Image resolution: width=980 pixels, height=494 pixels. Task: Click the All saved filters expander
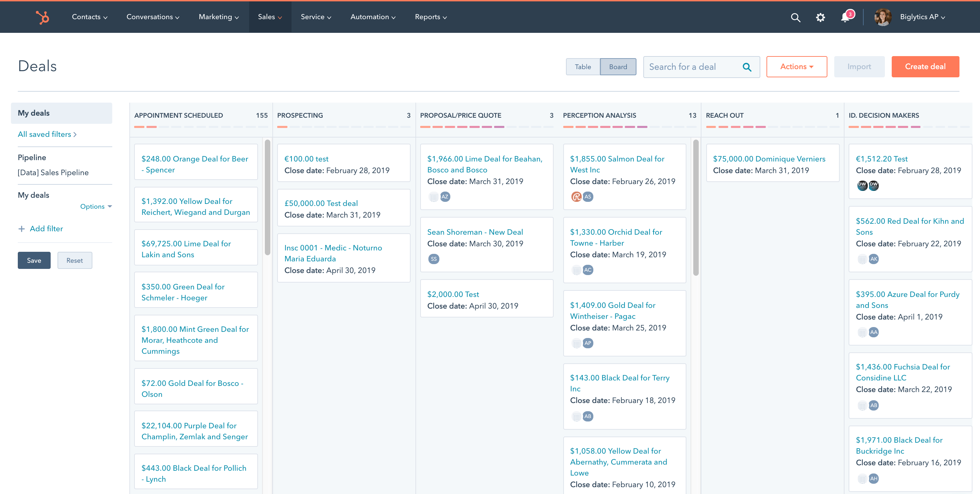coord(47,134)
